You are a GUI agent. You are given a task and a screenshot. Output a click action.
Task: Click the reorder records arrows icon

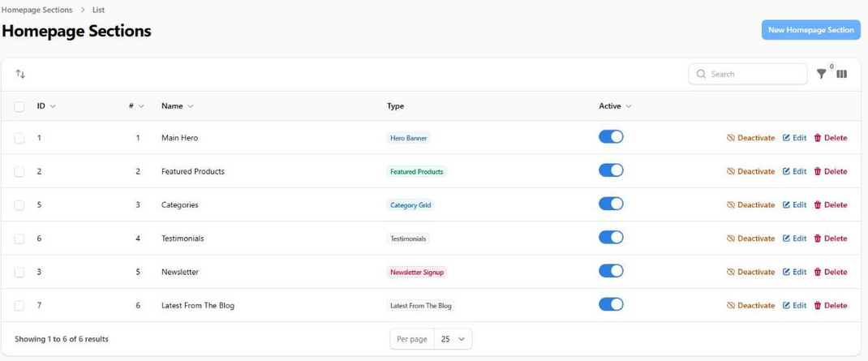tap(20, 74)
